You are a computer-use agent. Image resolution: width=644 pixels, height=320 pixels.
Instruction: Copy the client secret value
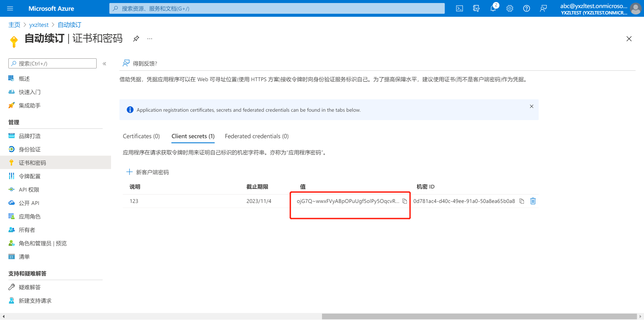pyautogui.click(x=405, y=201)
